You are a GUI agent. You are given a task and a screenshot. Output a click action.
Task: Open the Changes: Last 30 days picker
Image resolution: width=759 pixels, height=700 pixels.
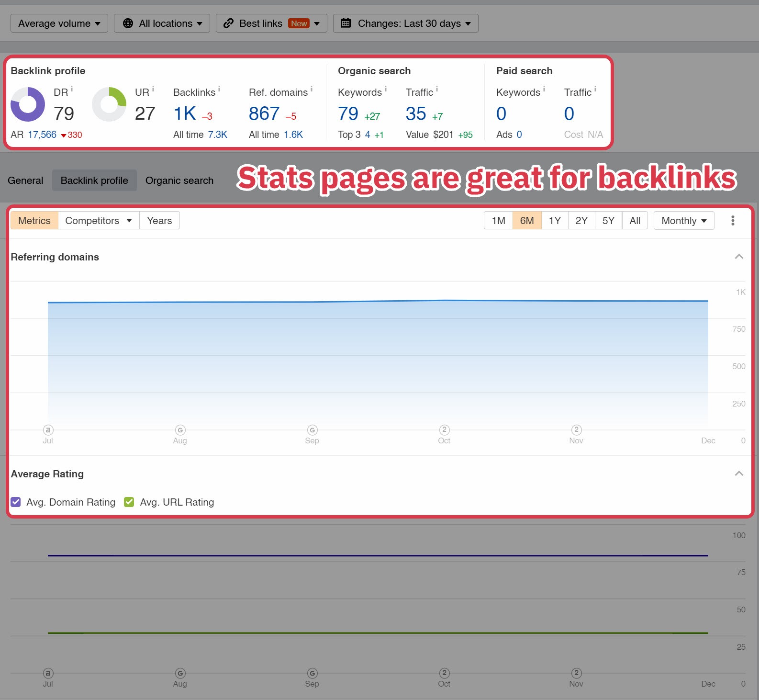406,23
